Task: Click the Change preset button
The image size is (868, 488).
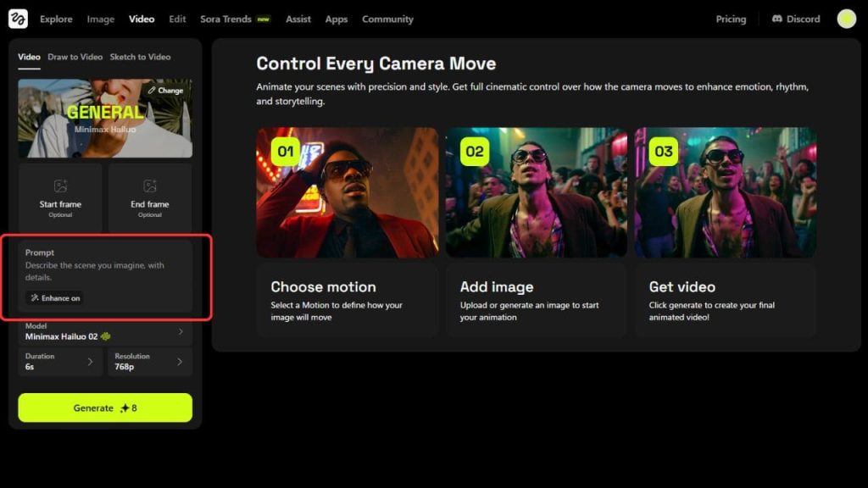Action: [x=165, y=90]
